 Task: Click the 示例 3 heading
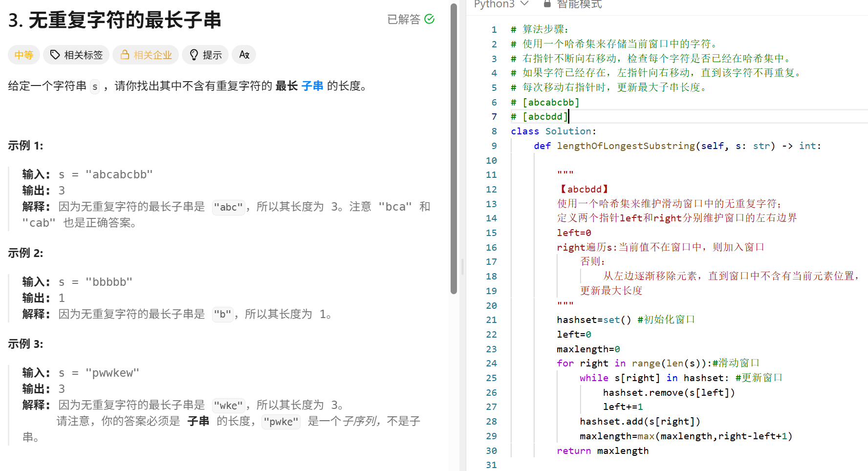pos(25,344)
